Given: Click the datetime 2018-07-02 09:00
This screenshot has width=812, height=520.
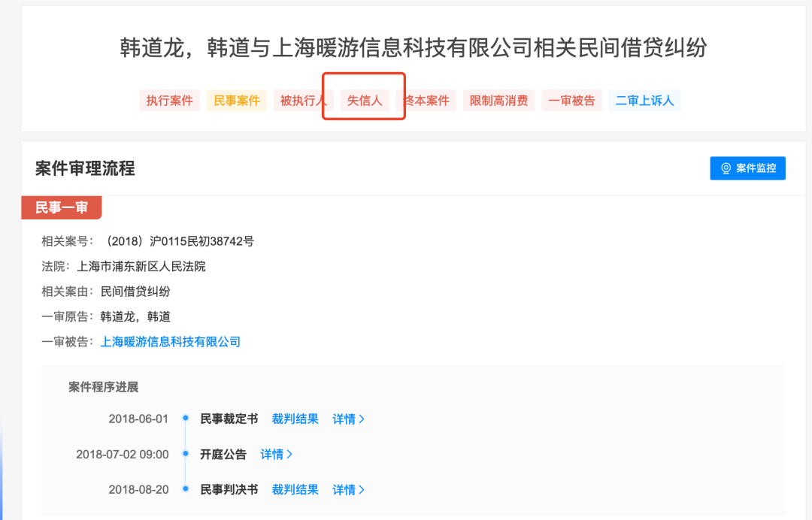Looking at the screenshot, I should click(x=123, y=455).
